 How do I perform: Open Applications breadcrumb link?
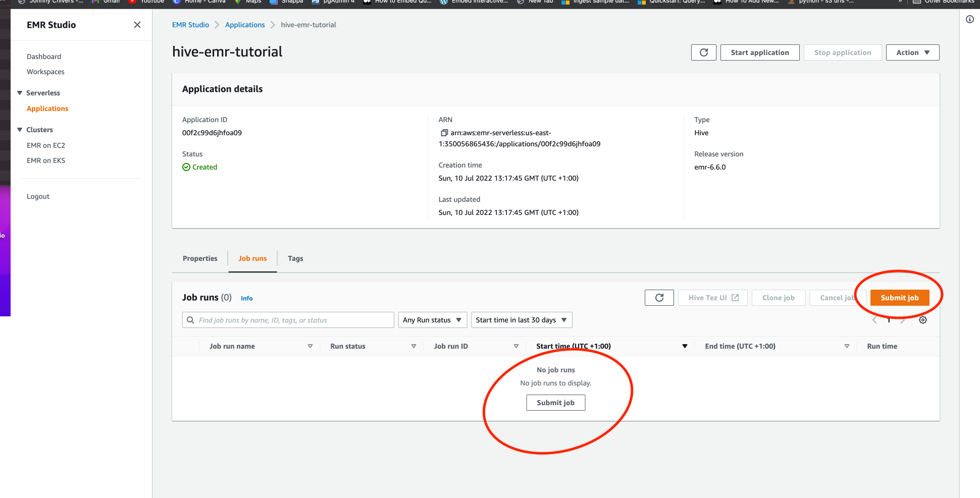245,25
